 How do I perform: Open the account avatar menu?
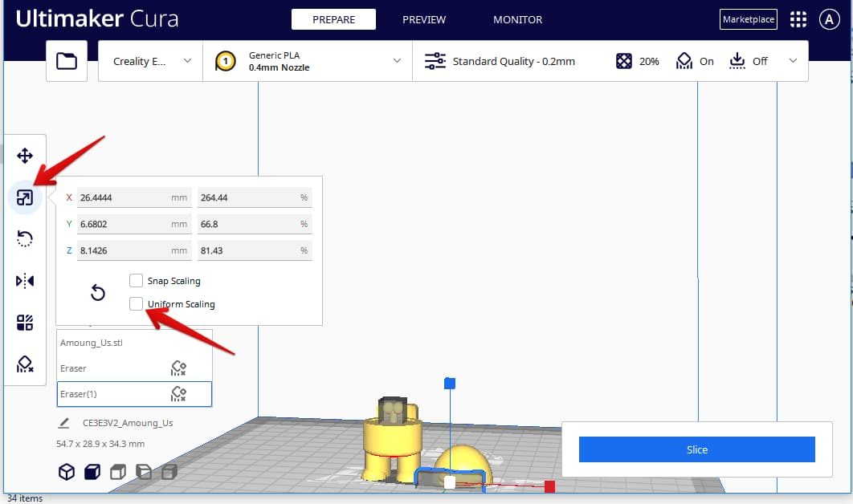[x=829, y=19]
